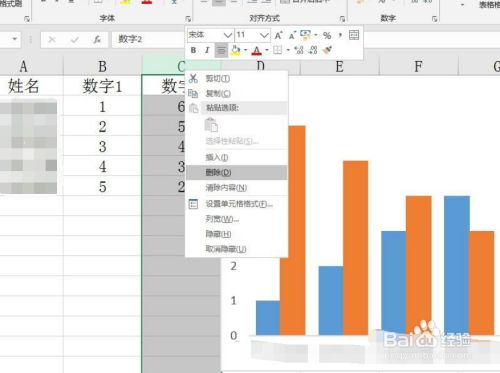Click Bold in the mini toolbar

[193, 50]
